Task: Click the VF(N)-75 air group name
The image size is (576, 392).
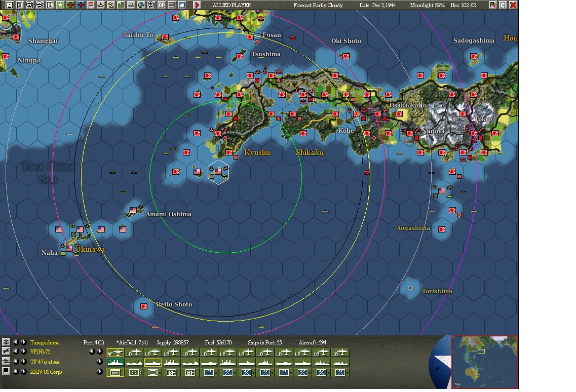Action: tap(41, 351)
